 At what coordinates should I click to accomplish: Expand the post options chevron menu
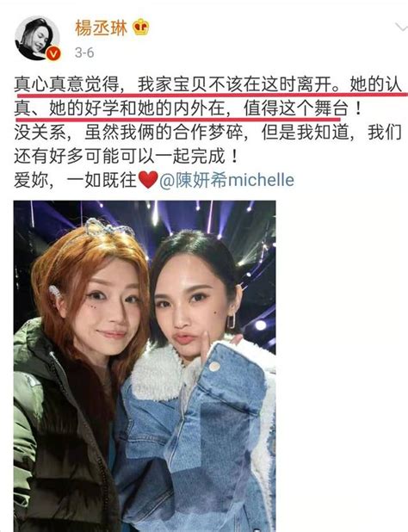[402, 28]
